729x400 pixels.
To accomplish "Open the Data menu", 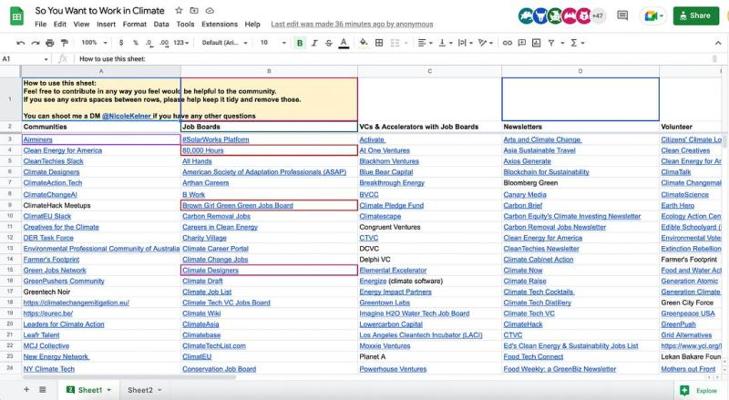I will point(161,24).
